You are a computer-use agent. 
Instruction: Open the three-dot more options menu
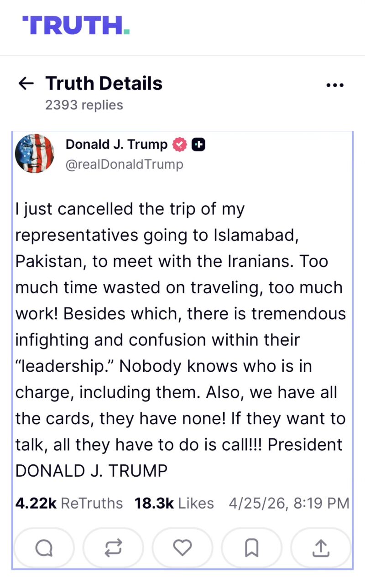pos(335,85)
